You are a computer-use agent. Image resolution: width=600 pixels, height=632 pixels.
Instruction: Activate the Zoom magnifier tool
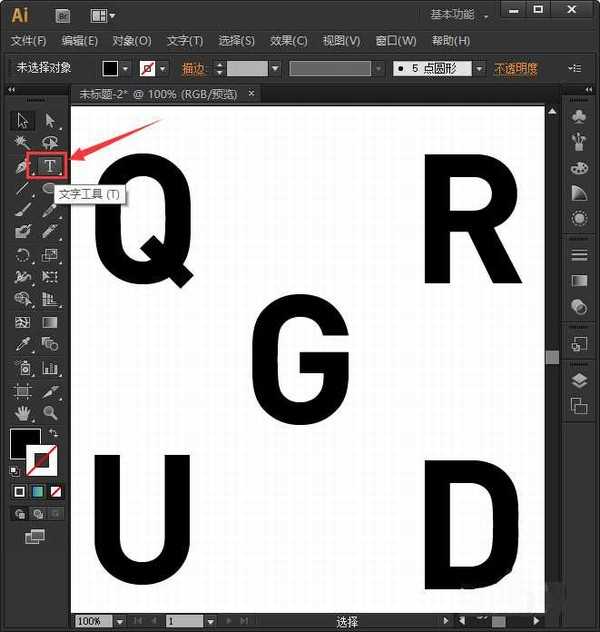[50, 412]
